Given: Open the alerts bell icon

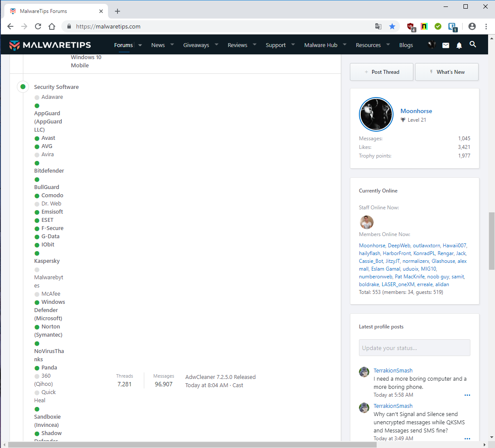Looking at the screenshot, I should click(x=459, y=45).
